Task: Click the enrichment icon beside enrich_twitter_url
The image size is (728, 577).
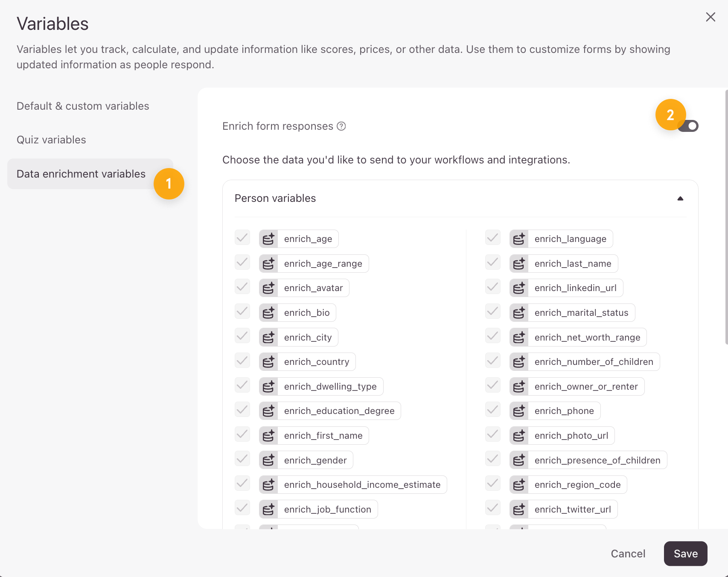Action: click(x=519, y=510)
